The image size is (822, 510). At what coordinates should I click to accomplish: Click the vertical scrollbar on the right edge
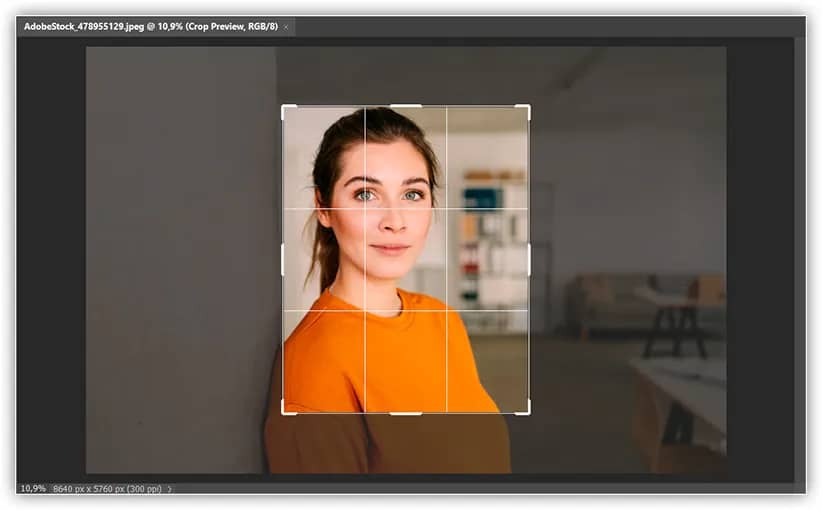click(799, 260)
